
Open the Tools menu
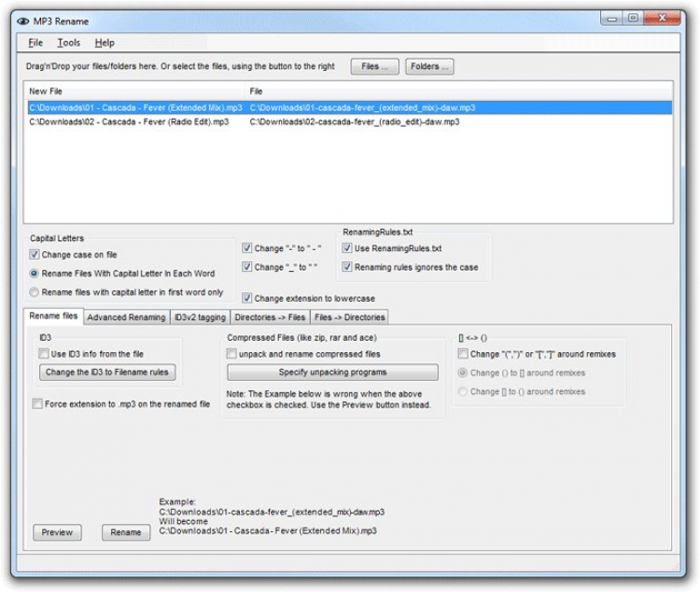[x=69, y=43]
